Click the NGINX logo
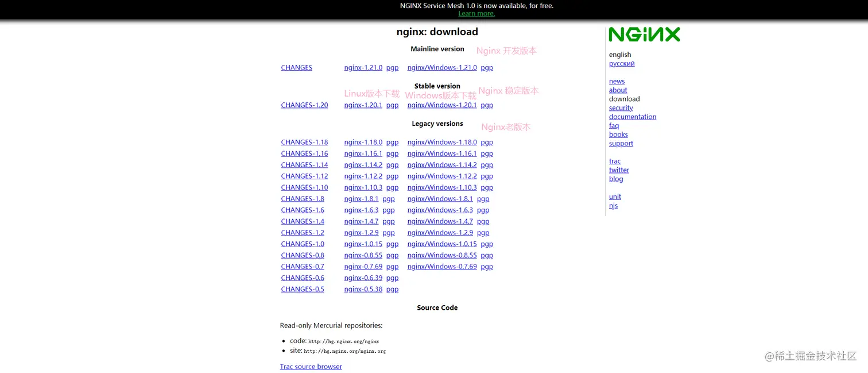The width and height of the screenshot is (868, 373). click(x=644, y=34)
